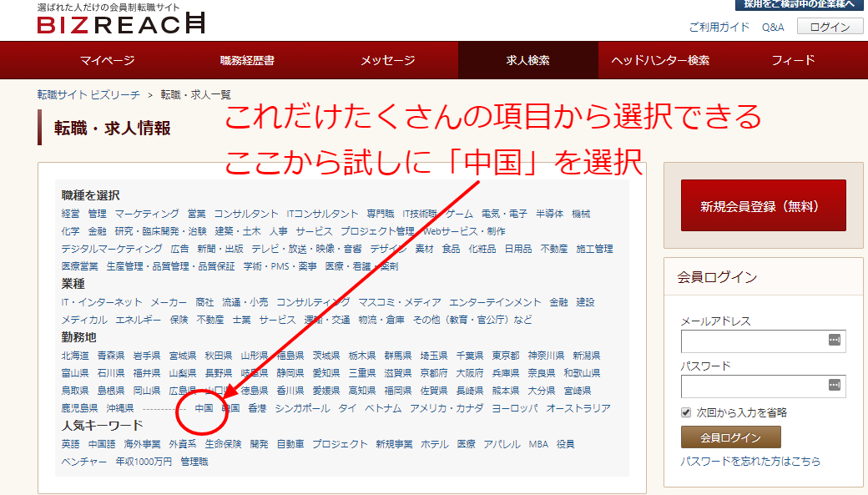This screenshot has width=868, height=495.
Task: Select 中国 from work locations
Action: 204,408
